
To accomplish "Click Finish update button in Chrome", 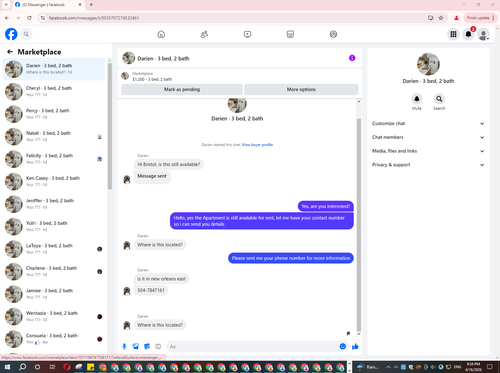I will (x=480, y=18).
